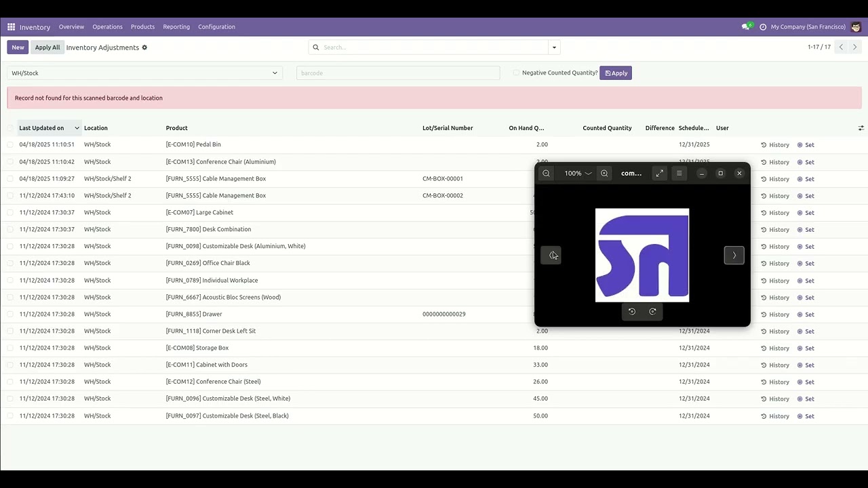868x488 pixels.
Task: Tick the checkbox for Customizable Desk (Steel, White)
Action: 10,399
